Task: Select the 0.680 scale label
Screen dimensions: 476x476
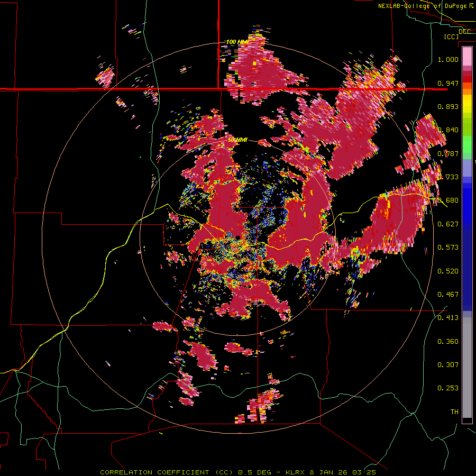Action: click(448, 200)
